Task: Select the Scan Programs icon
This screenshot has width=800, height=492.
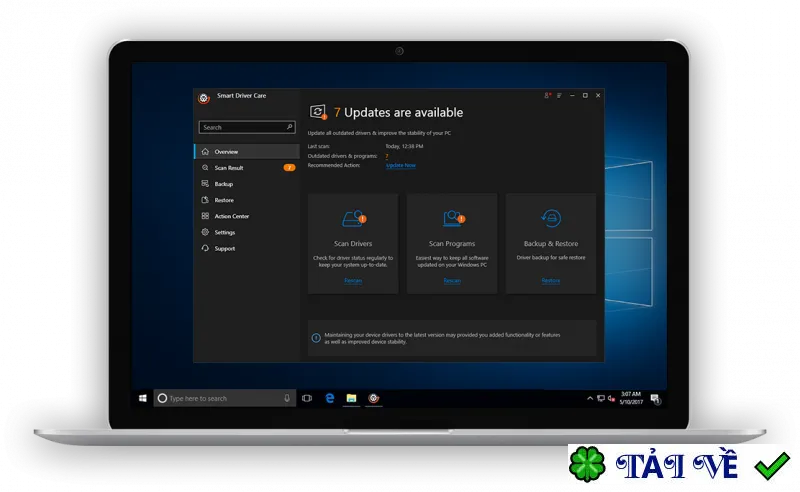Action: (x=454, y=218)
